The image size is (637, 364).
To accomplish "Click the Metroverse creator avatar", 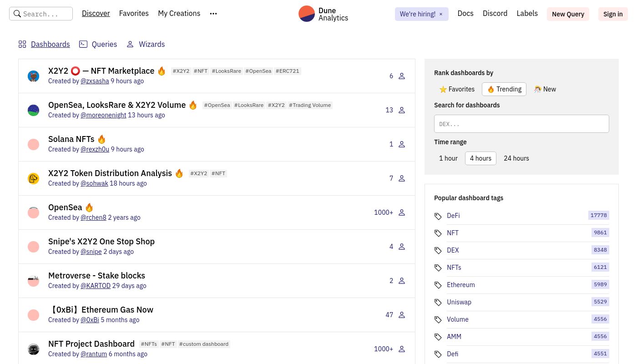I will 33,281.
